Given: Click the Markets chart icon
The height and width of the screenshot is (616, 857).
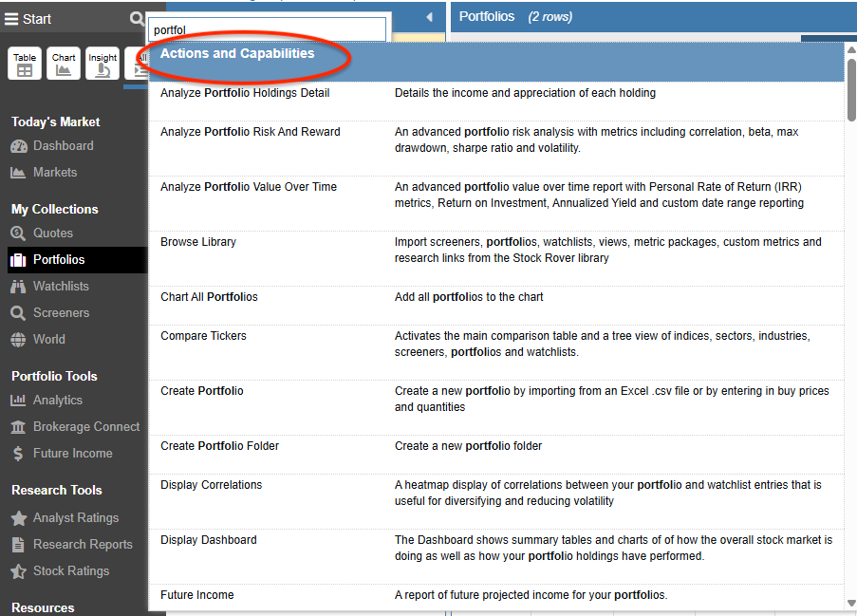Looking at the screenshot, I should tap(18, 173).
